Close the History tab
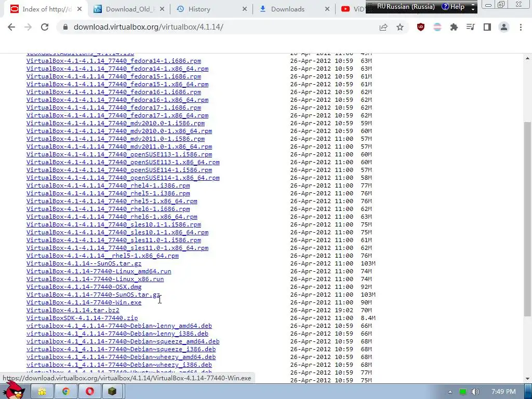The height and width of the screenshot is (399, 532). tap(245, 9)
